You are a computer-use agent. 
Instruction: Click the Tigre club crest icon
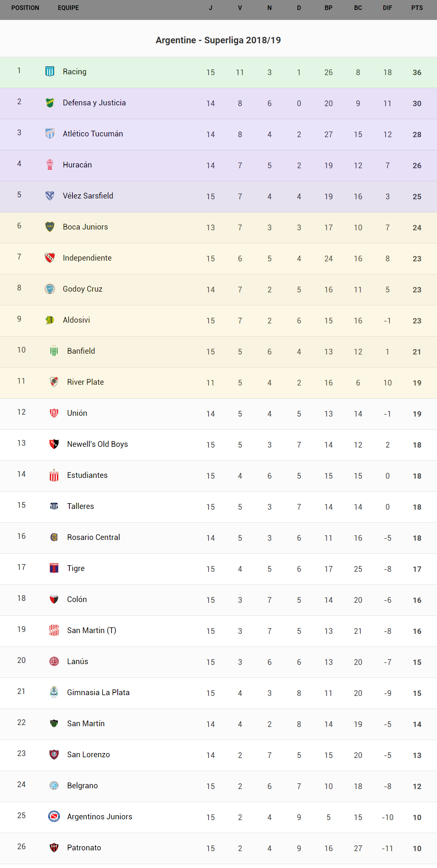click(x=54, y=568)
